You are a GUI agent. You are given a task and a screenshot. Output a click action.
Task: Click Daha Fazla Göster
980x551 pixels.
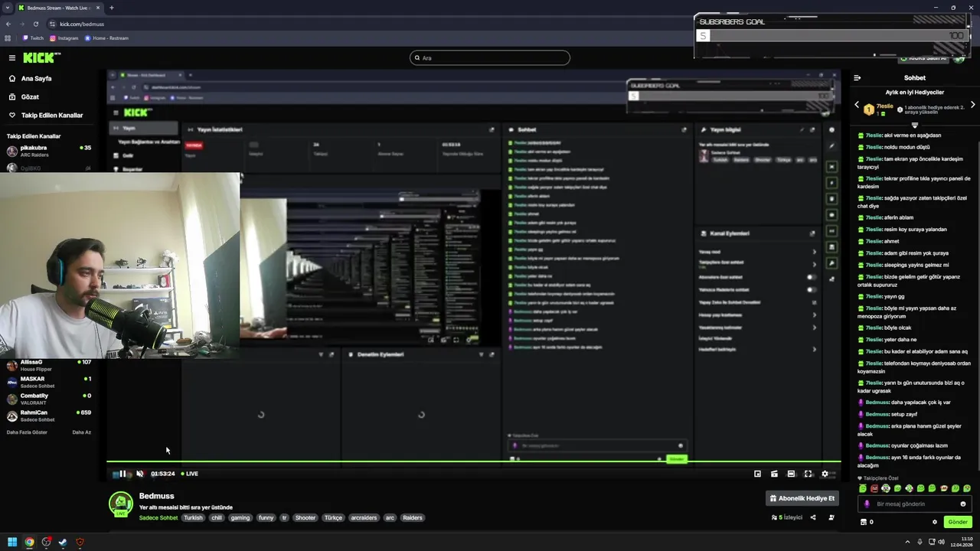(27, 432)
